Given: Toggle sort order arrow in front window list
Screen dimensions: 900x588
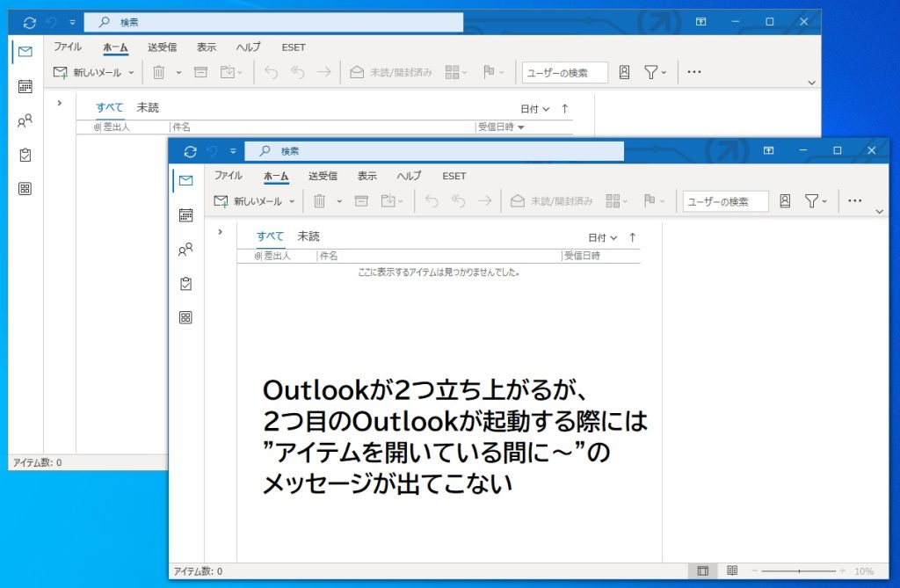Looking at the screenshot, I should 633,237.
